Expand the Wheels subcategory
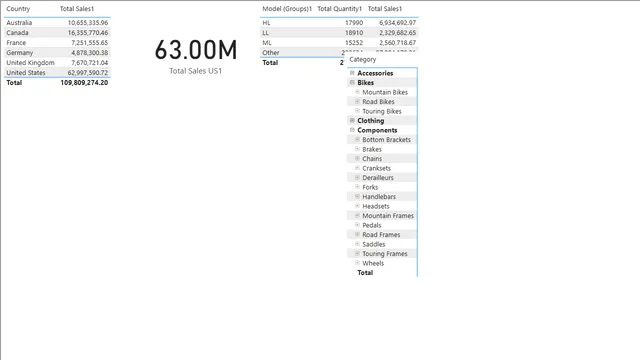The image size is (640, 360). [357, 263]
